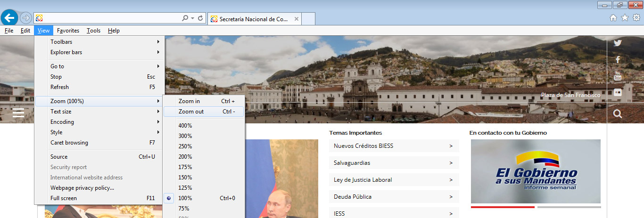This screenshot has width=644, height=218.
Task: Open the Home page icon
Action: coord(613,18)
